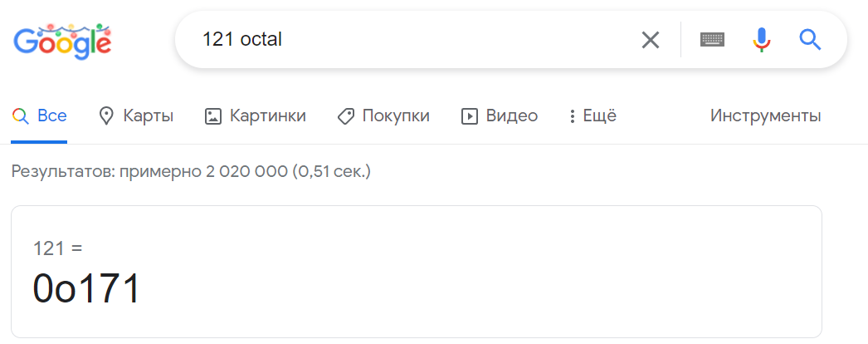Open the Картинки tab label
Image resolution: width=868 pixels, height=344 pixels.
(x=268, y=116)
